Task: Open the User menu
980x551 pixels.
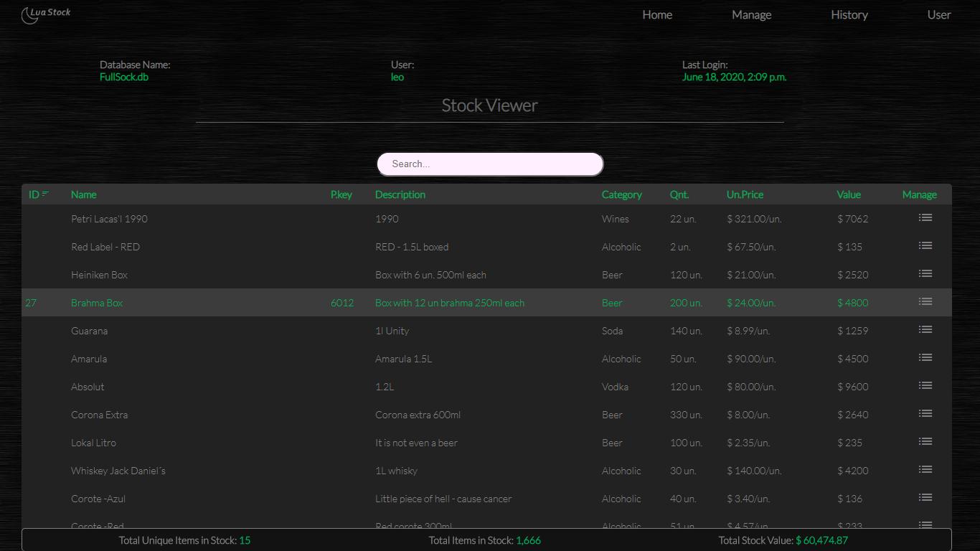Action: tap(938, 15)
